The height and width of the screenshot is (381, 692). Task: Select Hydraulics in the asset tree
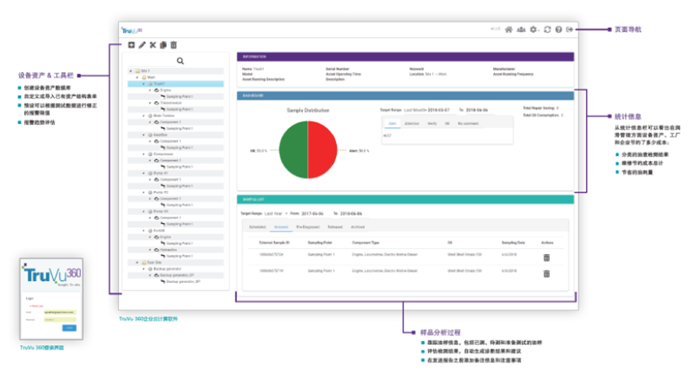tap(169, 250)
